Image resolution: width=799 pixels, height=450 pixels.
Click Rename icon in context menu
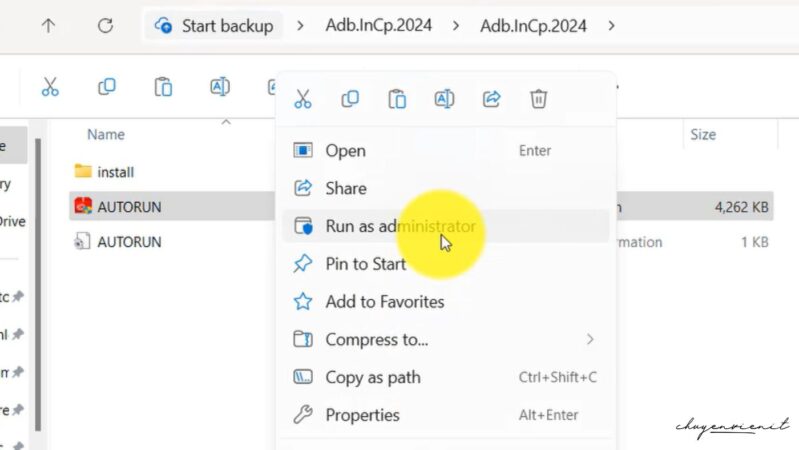pyautogui.click(x=444, y=99)
